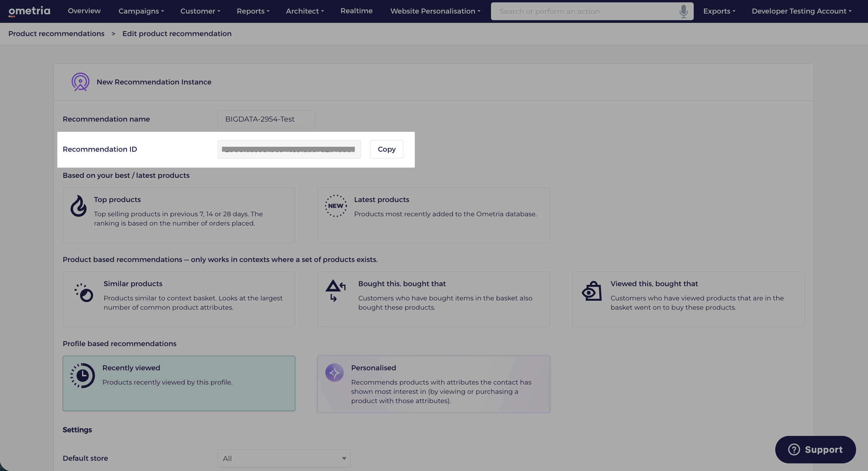Viewport: 868px width, 471px height.
Task: Click the Copy button
Action: pos(387,149)
